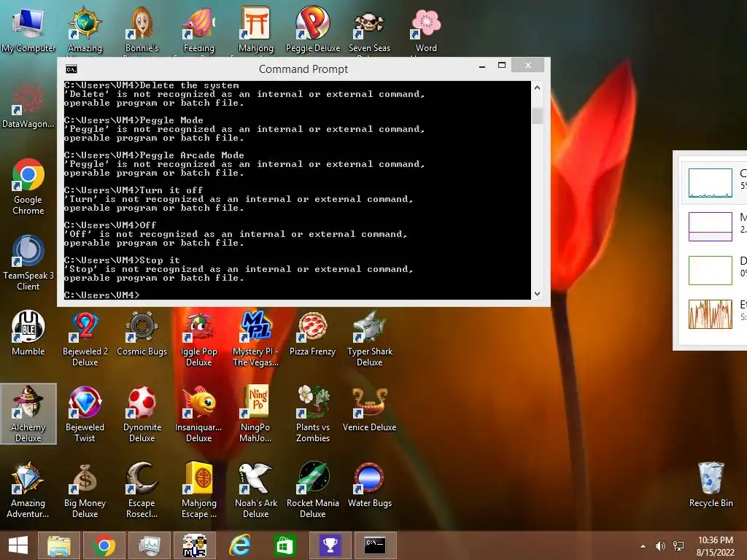
Task: Select TeamSpeak 3 Client desktop icon
Action: [x=28, y=262]
